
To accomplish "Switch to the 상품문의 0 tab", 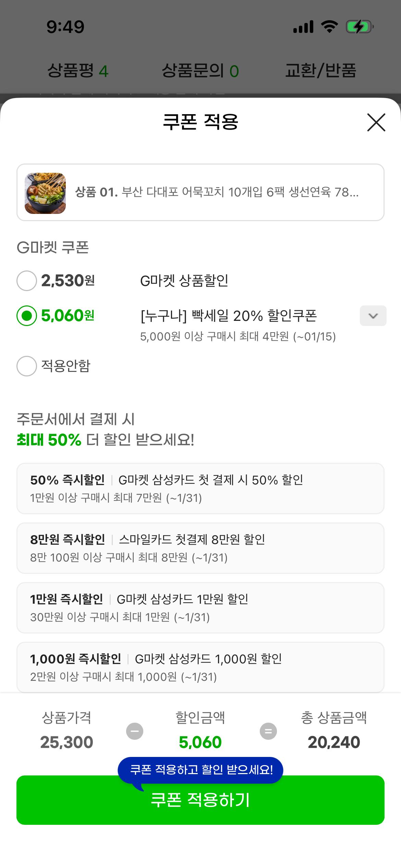I will pos(201,69).
